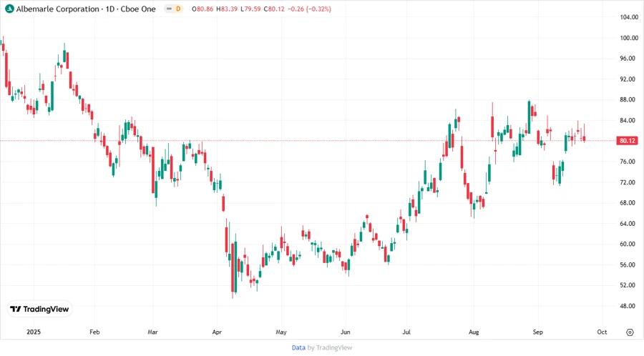Click the Albemarle Corporation symbol logo icon
This screenshot has height=356, width=644.
click(9, 9)
